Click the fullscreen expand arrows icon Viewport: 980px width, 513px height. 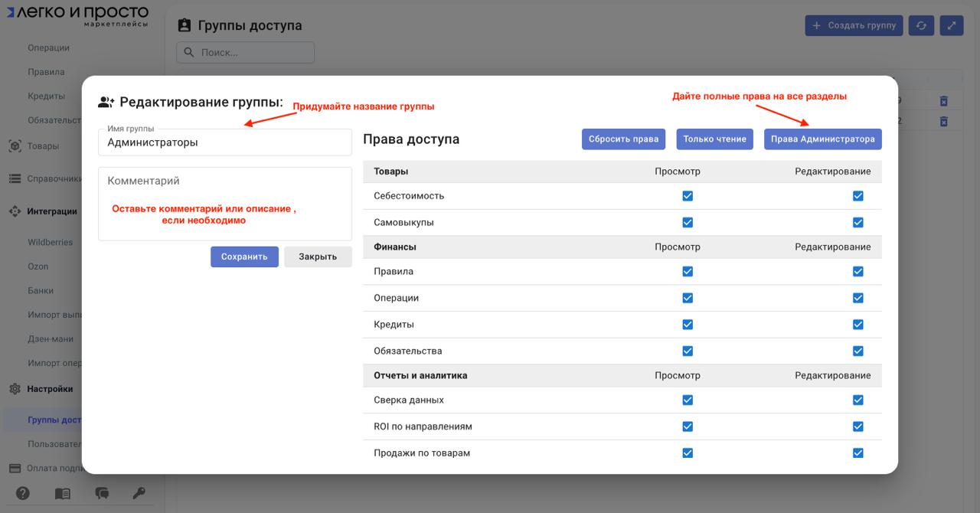952,25
